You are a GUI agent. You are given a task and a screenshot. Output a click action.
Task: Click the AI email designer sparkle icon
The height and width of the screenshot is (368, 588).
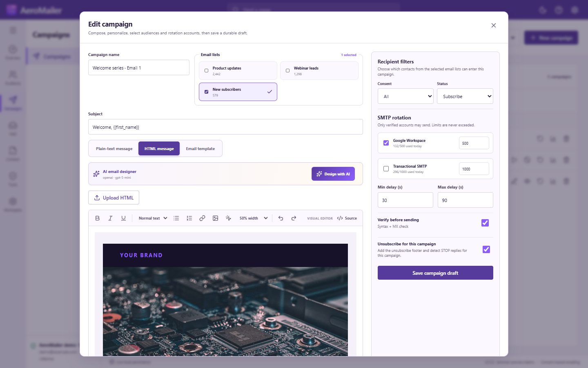point(96,174)
